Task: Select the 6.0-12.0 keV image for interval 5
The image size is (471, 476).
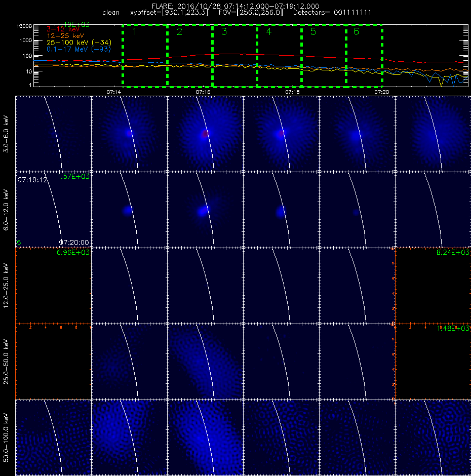Action: pyautogui.click(x=357, y=210)
